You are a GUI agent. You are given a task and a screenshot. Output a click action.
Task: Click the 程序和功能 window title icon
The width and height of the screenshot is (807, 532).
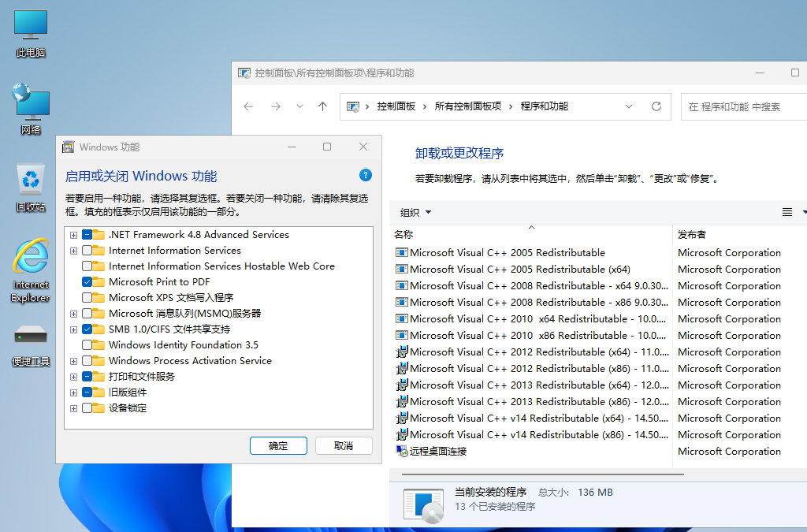coord(244,73)
